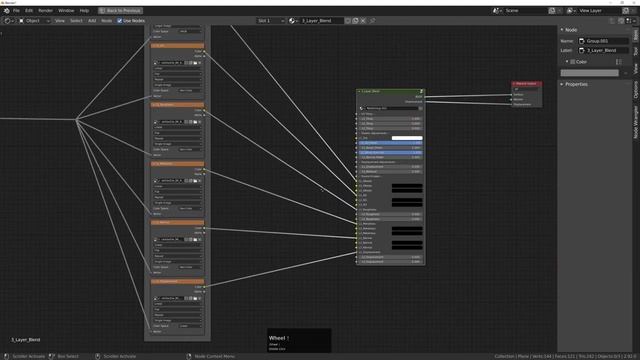Open the View Layer browse icon
The width and height of the screenshot is (640, 360).
(571, 11)
